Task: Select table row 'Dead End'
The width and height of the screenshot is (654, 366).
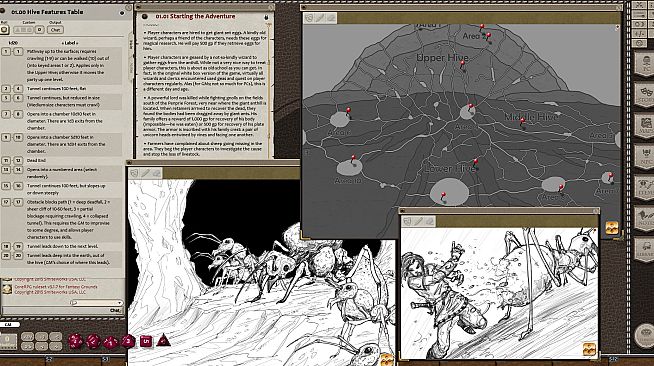Action: click(x=62, y=160)
